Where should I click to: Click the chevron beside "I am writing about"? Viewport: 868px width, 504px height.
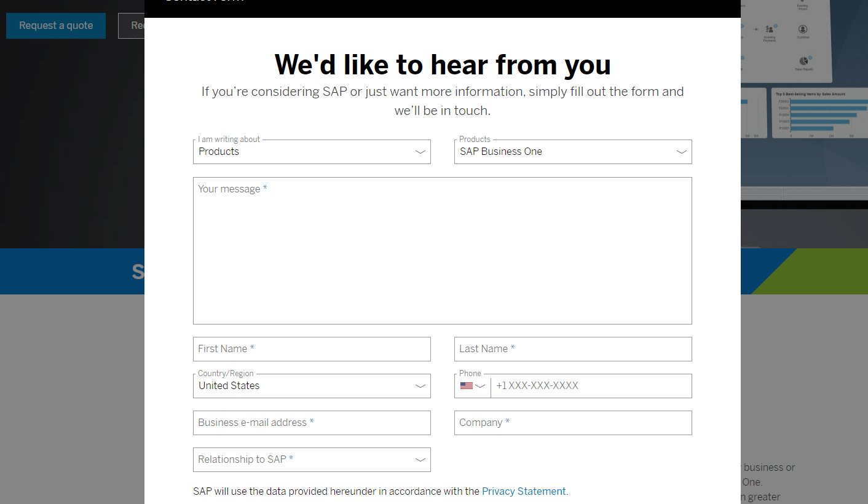420,152
